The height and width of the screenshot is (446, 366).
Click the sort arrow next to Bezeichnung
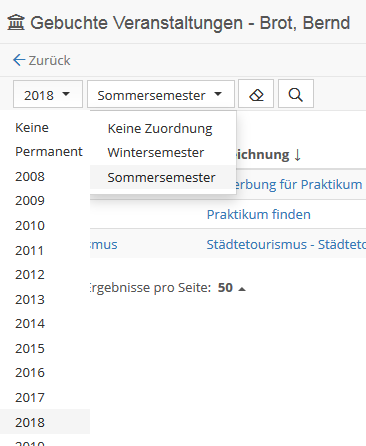(x=298, y=155)
